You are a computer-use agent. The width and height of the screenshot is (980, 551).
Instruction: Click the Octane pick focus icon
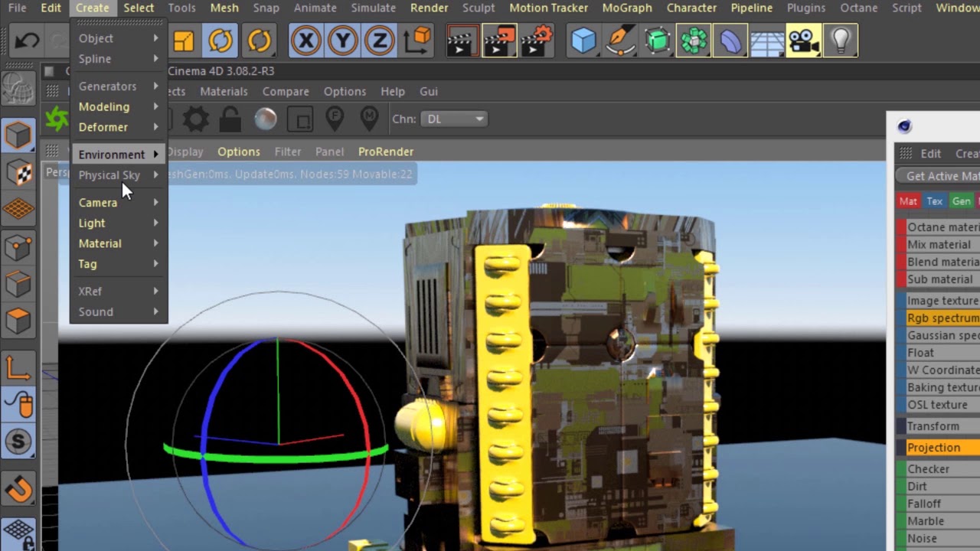pos(335,119)
